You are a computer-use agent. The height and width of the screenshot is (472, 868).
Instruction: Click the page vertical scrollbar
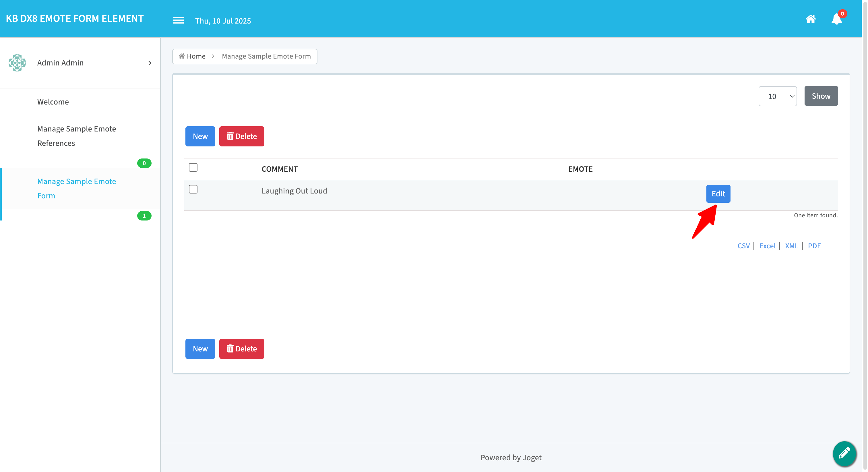865,236
